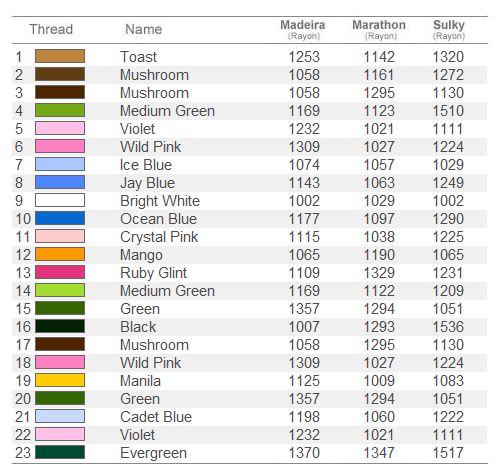Click the Madeira column header
The width and height of the screenshot is (500, 474).
pyautogui.click(x=303, y=29)
